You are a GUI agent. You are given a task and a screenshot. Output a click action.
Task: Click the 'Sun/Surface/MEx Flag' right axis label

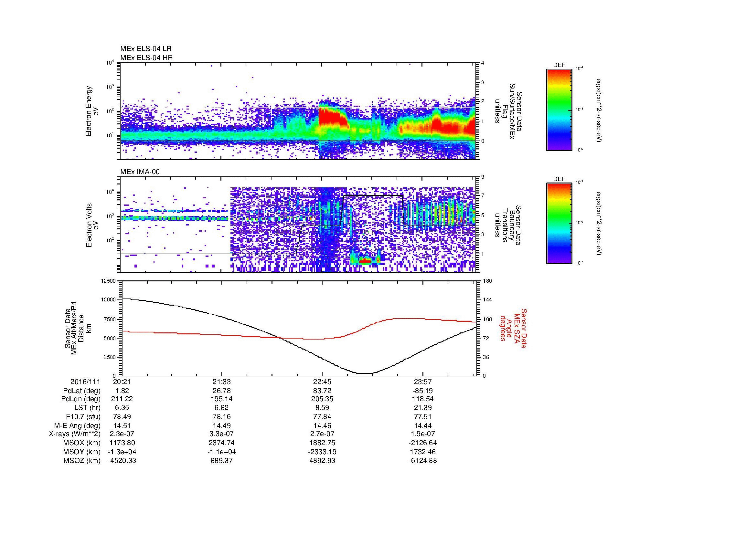click(508, 111)
